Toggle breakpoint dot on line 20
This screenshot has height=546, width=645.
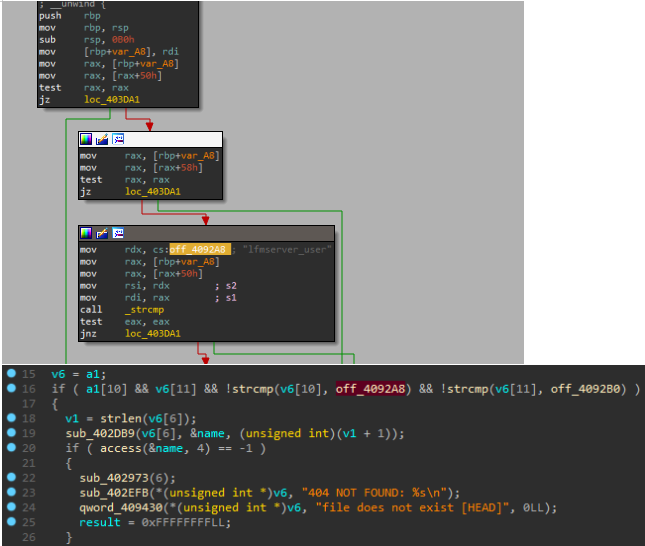click(x=11, y=447)
